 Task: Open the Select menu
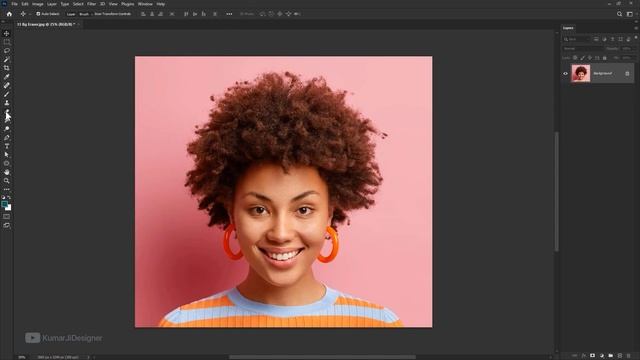point(78,4)
